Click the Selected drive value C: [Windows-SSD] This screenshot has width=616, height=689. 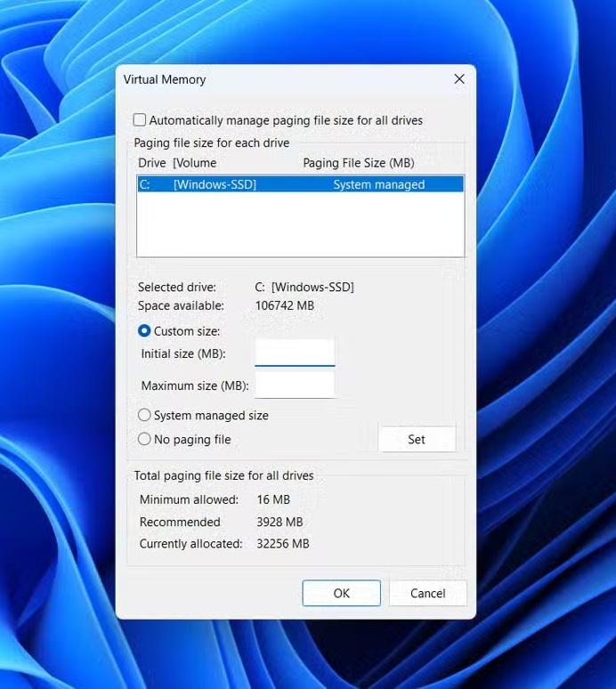pos(304,287)
